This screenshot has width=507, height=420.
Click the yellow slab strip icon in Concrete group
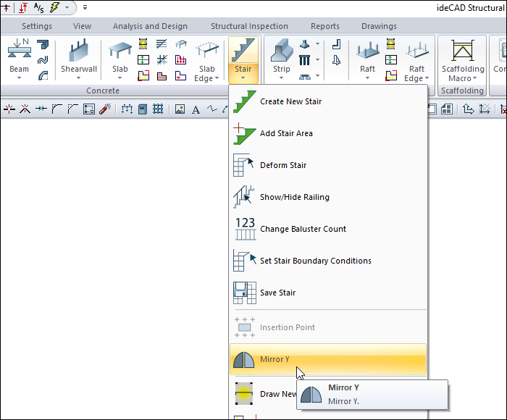click(x=143, y=43)
